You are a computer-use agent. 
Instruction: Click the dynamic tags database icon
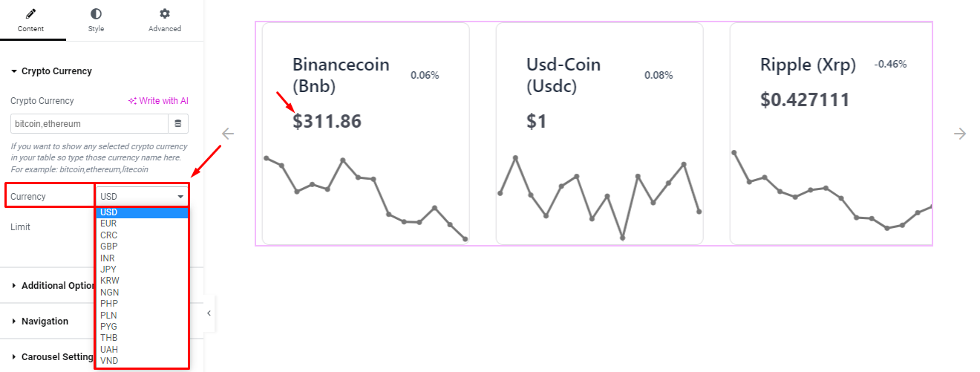tap(178, 123)
